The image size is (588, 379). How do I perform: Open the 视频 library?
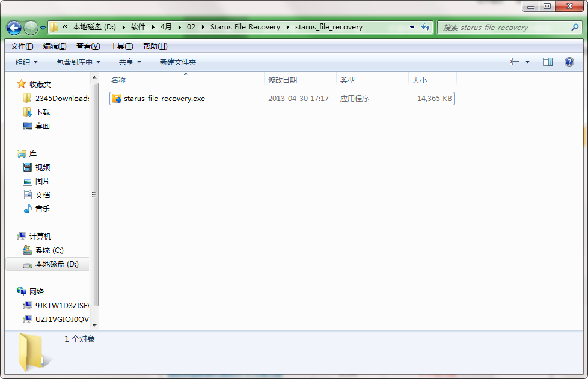coord(42,168)
